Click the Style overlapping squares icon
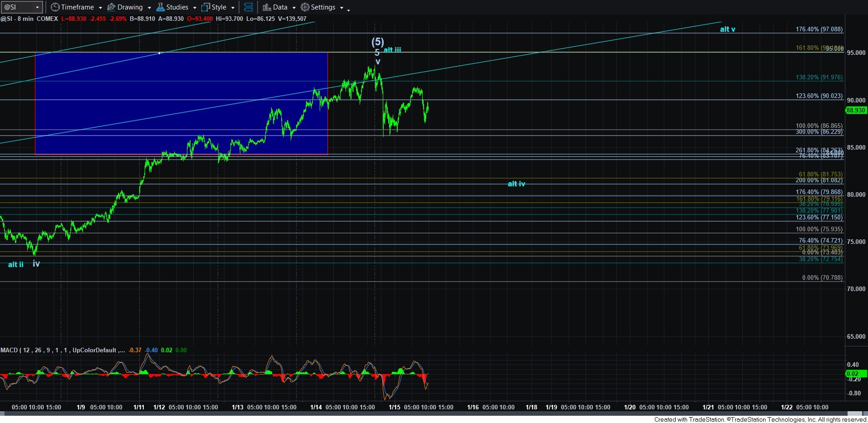 [206, 7]
